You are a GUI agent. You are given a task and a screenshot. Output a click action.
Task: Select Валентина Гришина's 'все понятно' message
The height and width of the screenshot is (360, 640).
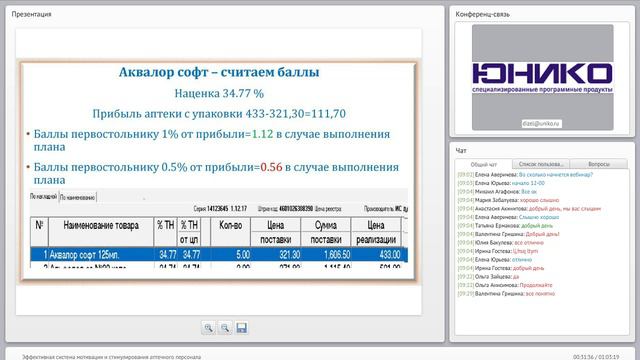pos(540,294)
